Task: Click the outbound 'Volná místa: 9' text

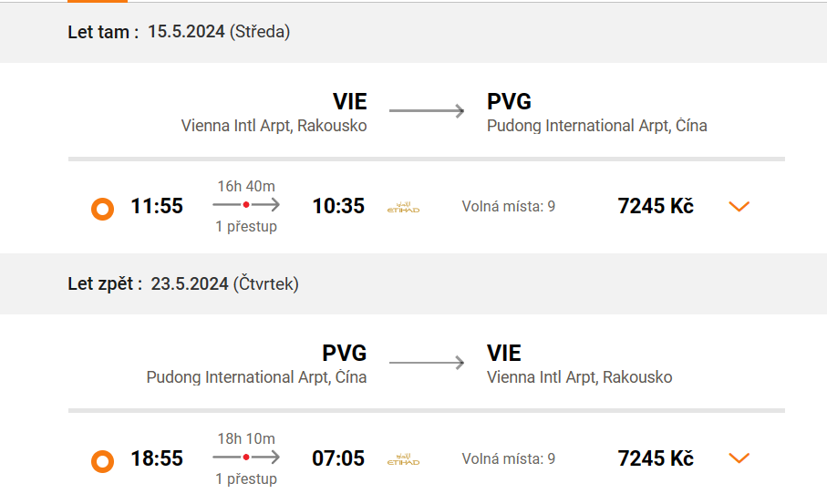Action: click(509, 206)
